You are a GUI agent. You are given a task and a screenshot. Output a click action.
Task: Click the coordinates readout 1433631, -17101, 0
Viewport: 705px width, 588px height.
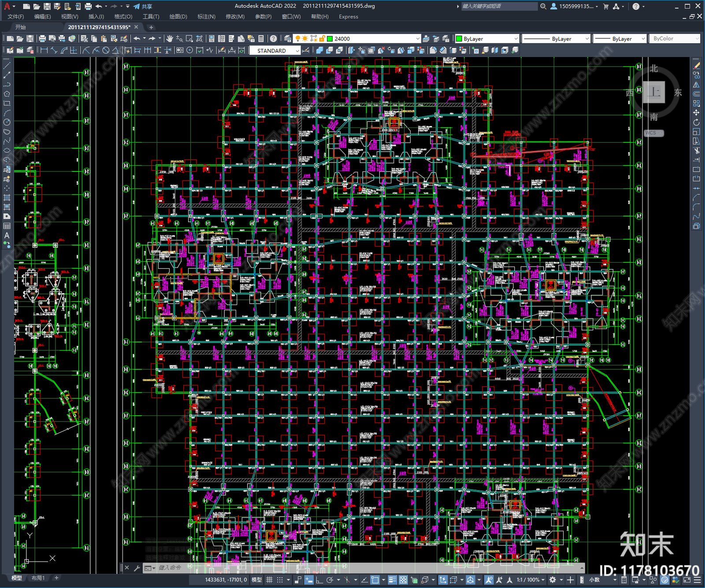point(226,580)
